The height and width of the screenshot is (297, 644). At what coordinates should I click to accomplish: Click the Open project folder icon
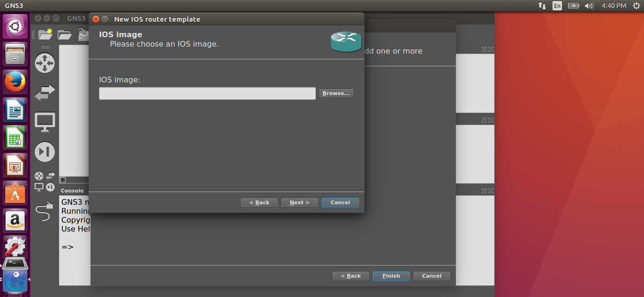[x=64, y=34]
